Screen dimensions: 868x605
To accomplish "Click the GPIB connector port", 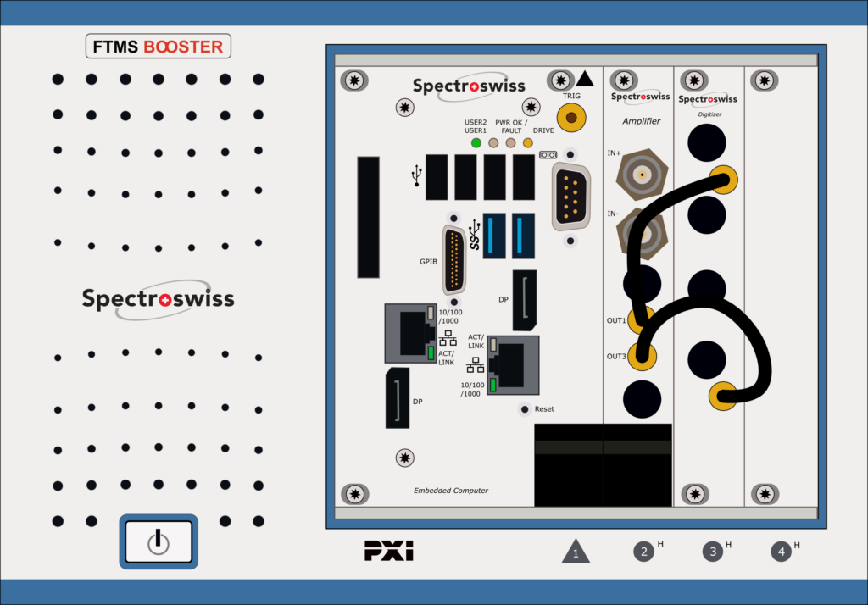I will (x=454, y=260).
